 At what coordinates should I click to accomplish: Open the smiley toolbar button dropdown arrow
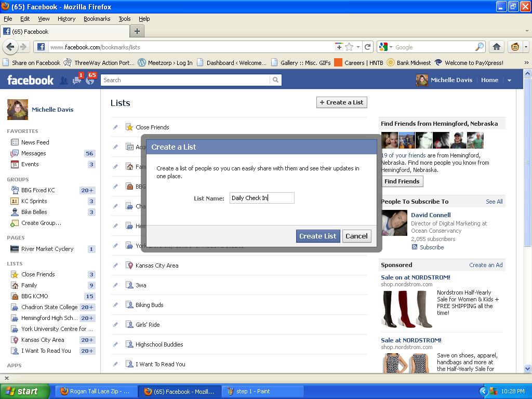pos(526,47)
